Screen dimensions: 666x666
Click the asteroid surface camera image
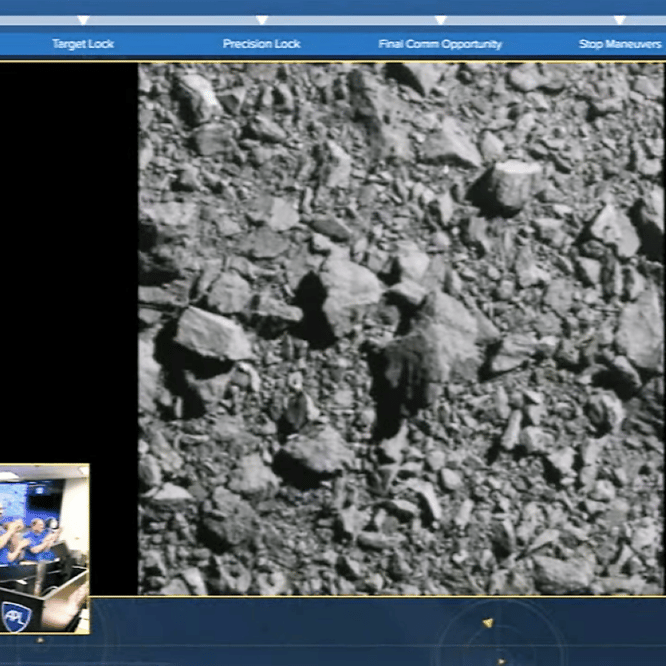pyautogui.click(x=401, y=329)
